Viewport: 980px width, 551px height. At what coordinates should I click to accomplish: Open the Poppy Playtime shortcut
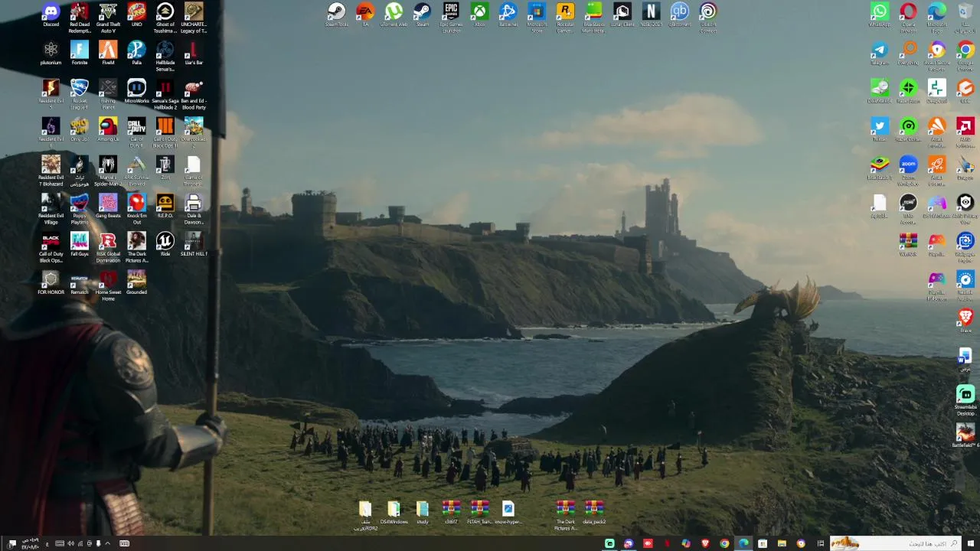click(80, 209)
